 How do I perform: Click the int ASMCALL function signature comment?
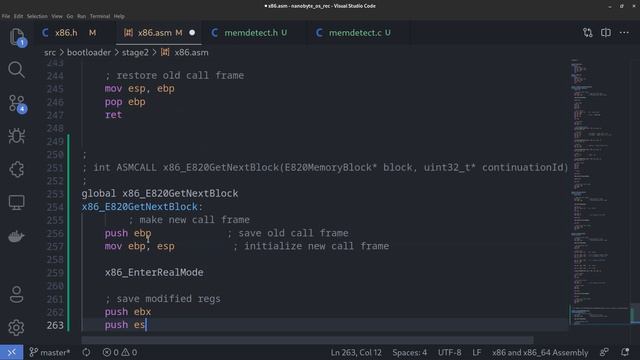tap(325, 167)
